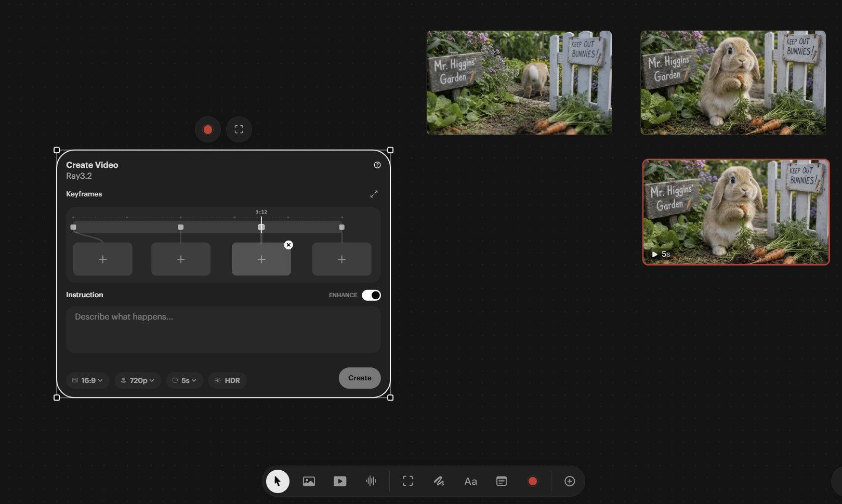
Task: Select the frame tool in bottom toolbar
Action: pos(408,481)
